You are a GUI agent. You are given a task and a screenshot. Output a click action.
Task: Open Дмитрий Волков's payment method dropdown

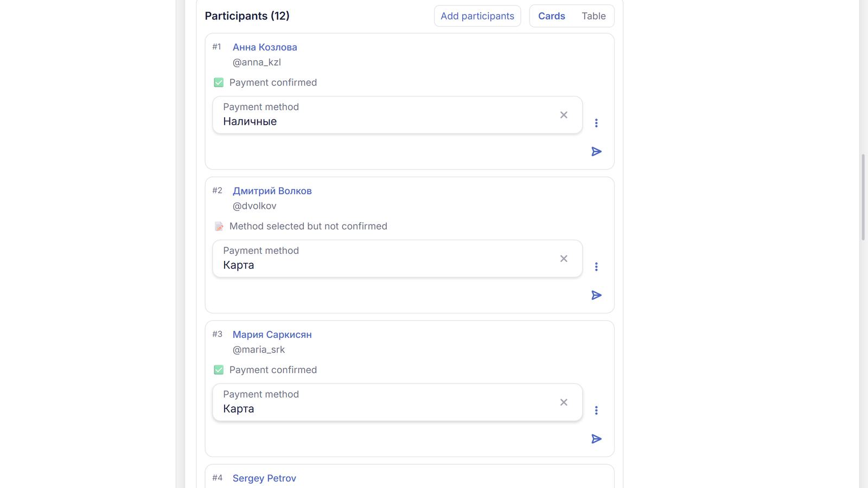pyautogui.click(x=397, y=259)
